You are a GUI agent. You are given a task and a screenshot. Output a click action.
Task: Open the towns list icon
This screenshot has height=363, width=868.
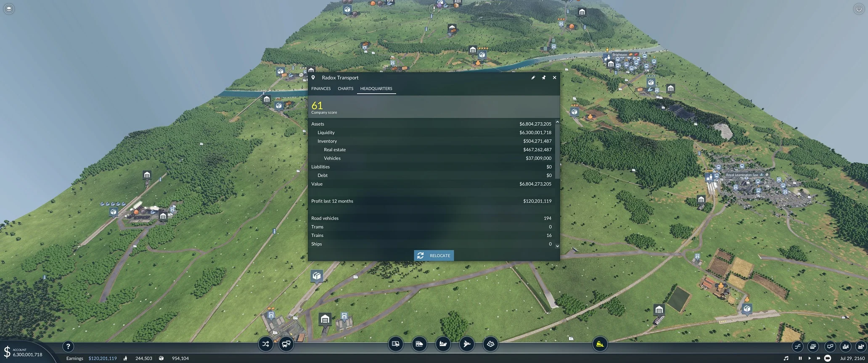click(846, 347)
